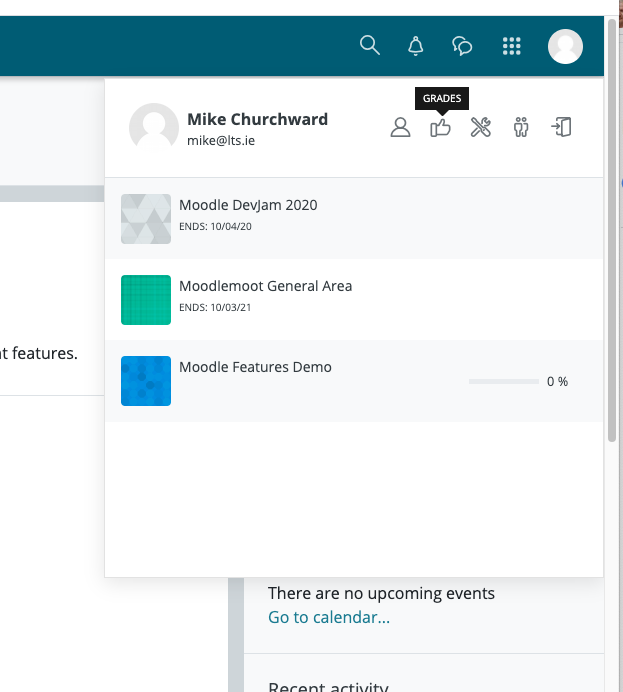This screenshot has height=692, width=623.
Task: Click the Moodle DevJam 2020 grey thumbnail
Action: [x=146, y=219]
